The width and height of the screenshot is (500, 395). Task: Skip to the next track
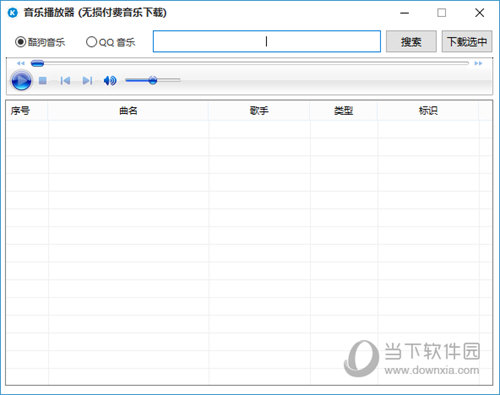click(x=87, y=81)
